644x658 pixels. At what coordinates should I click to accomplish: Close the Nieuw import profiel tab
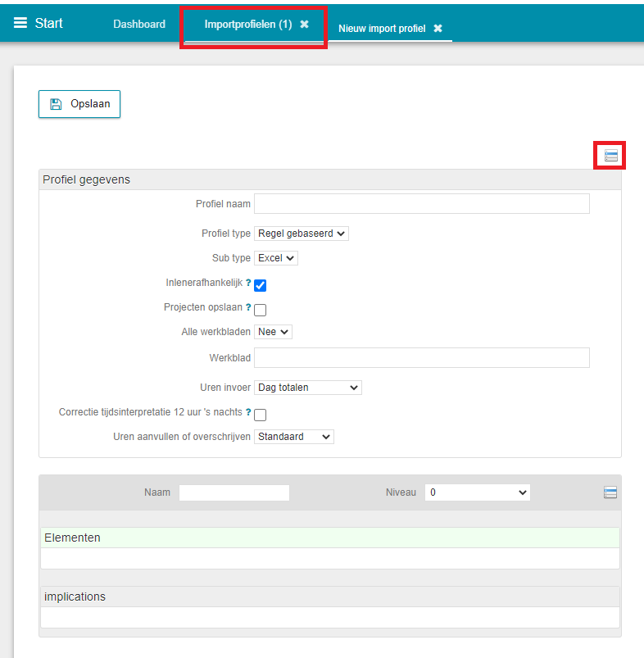tap(438, 29)
